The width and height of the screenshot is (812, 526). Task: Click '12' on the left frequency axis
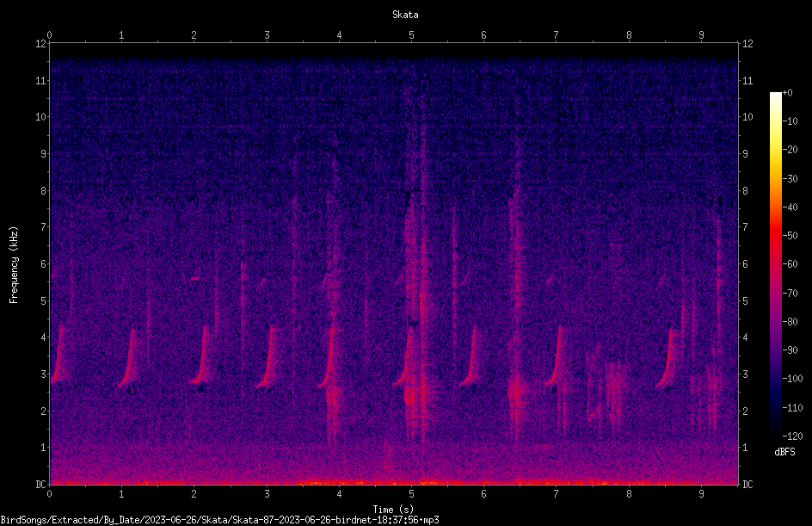[x=40, y=44]
